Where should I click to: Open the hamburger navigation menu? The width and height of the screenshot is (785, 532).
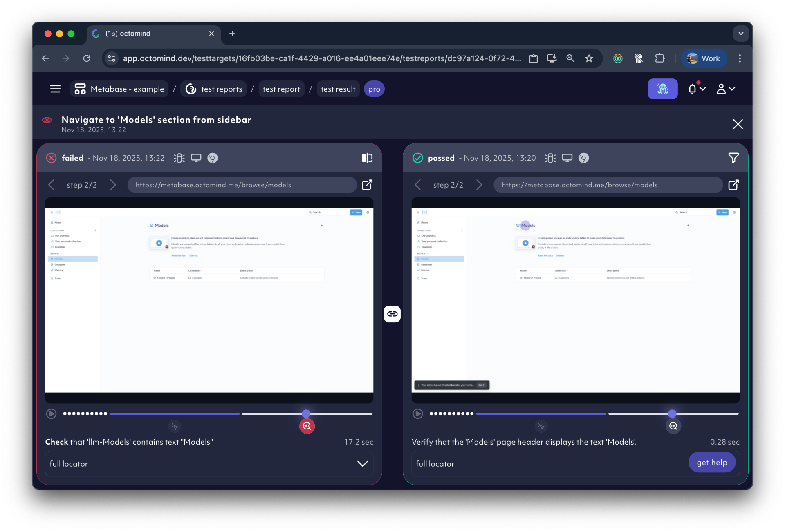point(55,89)
